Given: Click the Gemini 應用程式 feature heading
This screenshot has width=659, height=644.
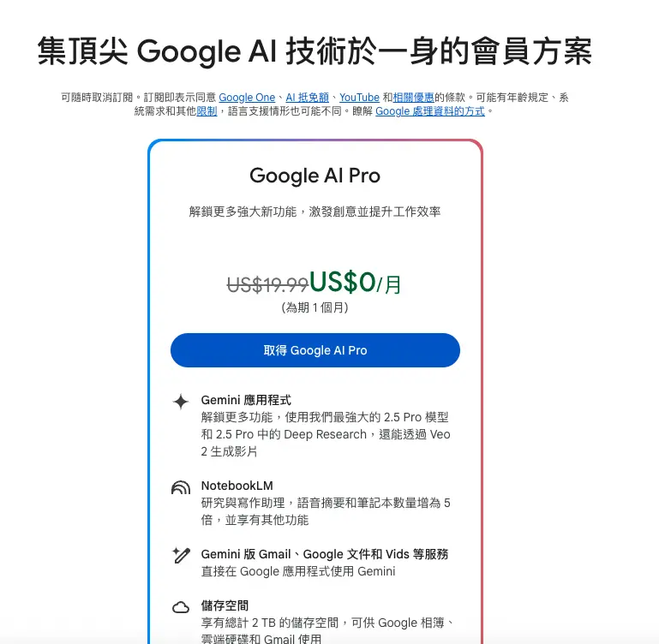Looking at the screenshot, I should click(246, 400).
